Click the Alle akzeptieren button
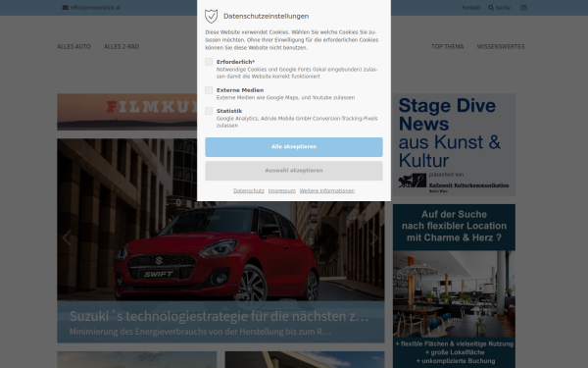The height and width of the screenshot is (368, 588). 294,147
